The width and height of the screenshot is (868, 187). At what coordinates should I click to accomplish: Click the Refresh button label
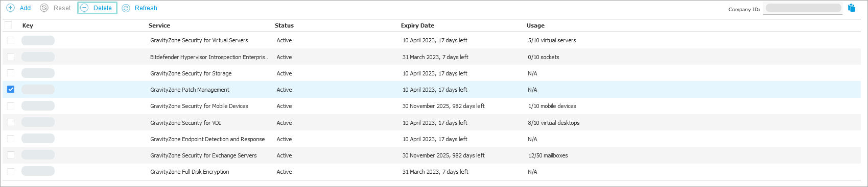pyautogui.click(x=146, y=8)
